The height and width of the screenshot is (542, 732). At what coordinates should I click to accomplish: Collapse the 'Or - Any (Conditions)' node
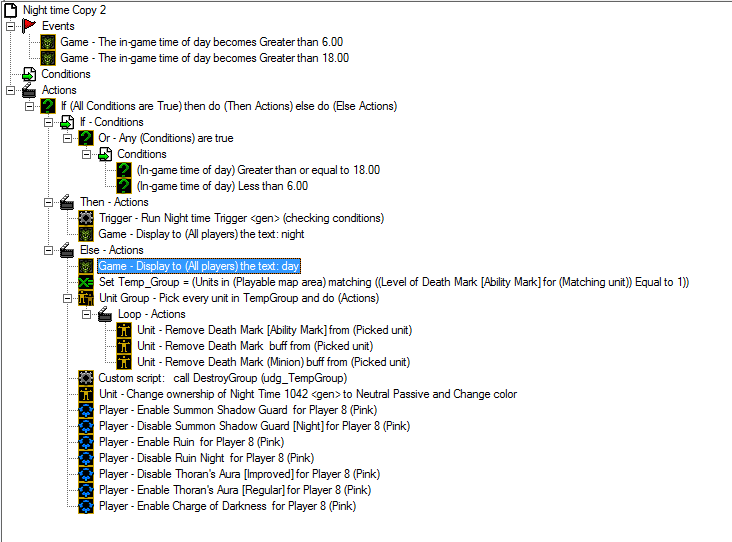[68, 139]
